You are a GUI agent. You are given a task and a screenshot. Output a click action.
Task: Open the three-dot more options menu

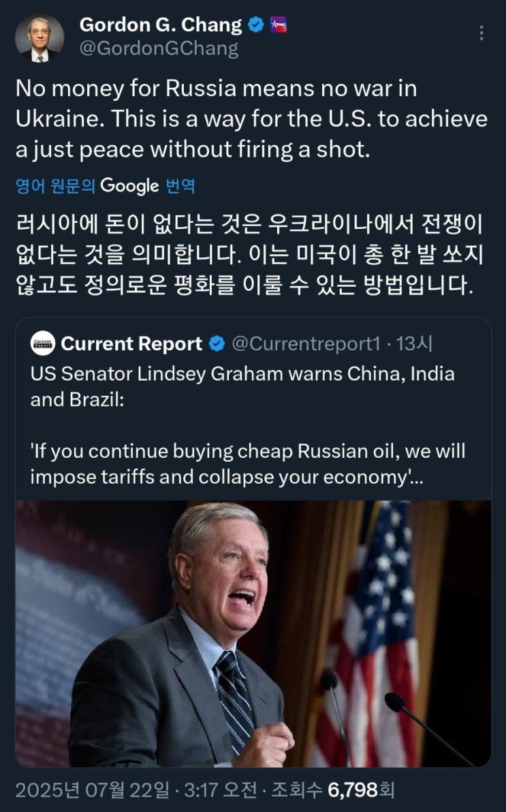point(482,33)
